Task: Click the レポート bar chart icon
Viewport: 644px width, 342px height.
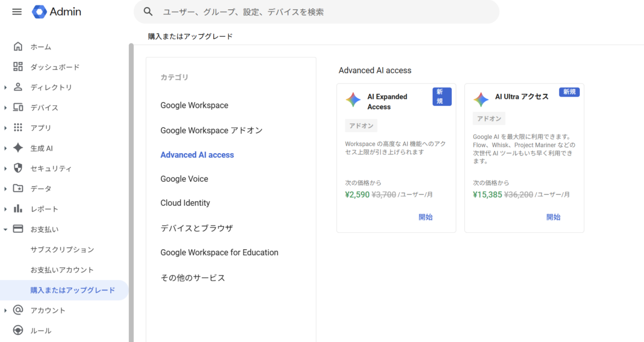Action: pyautogui.click(x=18, y=208)
